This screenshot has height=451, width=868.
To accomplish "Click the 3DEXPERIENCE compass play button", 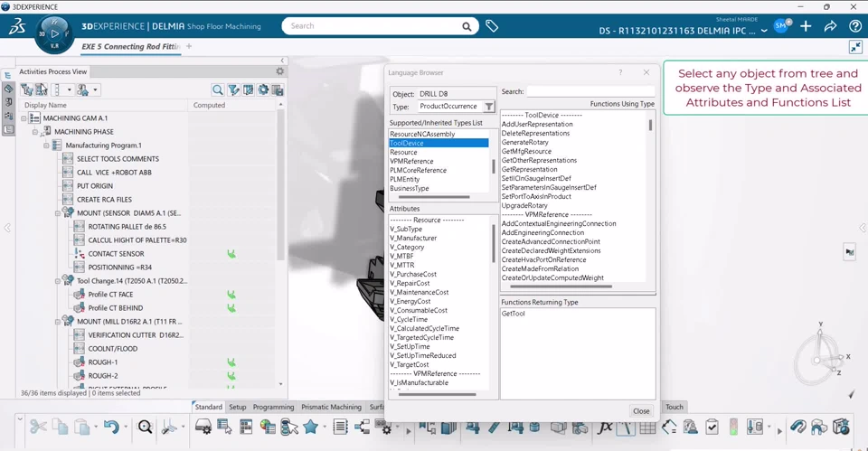I will (x=54, y=33).
